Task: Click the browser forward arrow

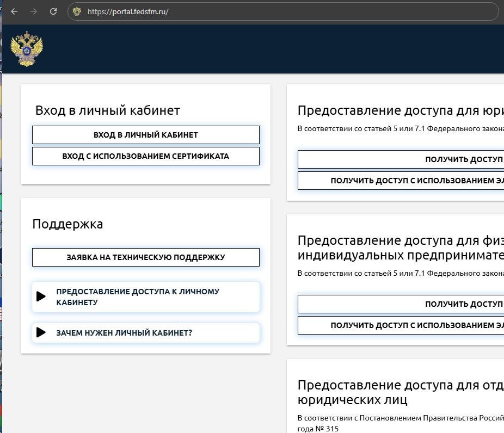Action: coord(34,11)
